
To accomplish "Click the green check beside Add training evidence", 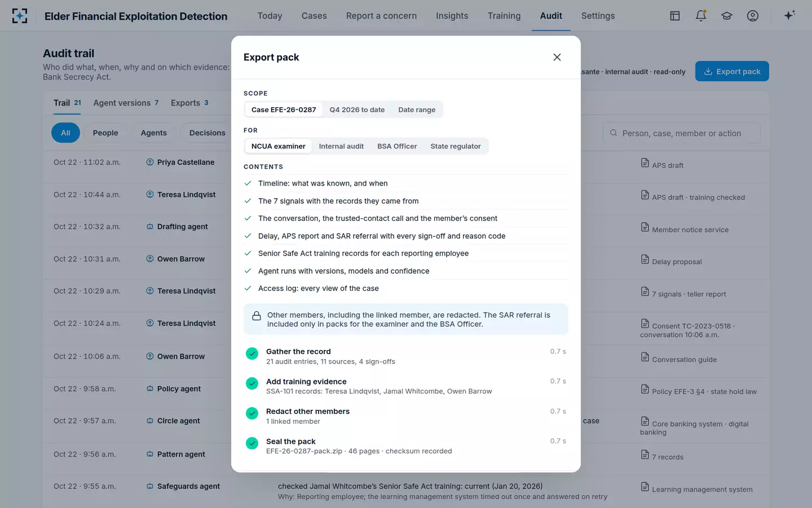I will [x=252, y=384].
